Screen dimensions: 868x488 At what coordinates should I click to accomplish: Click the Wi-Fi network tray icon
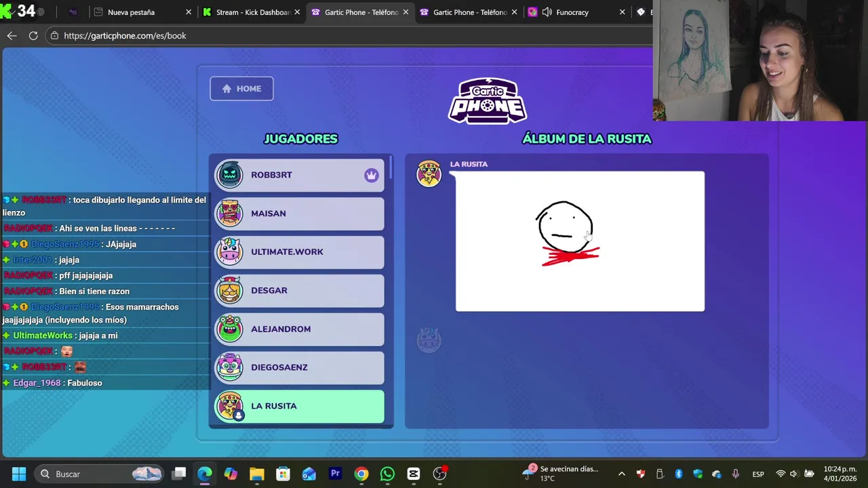click(x=781, y=474)
